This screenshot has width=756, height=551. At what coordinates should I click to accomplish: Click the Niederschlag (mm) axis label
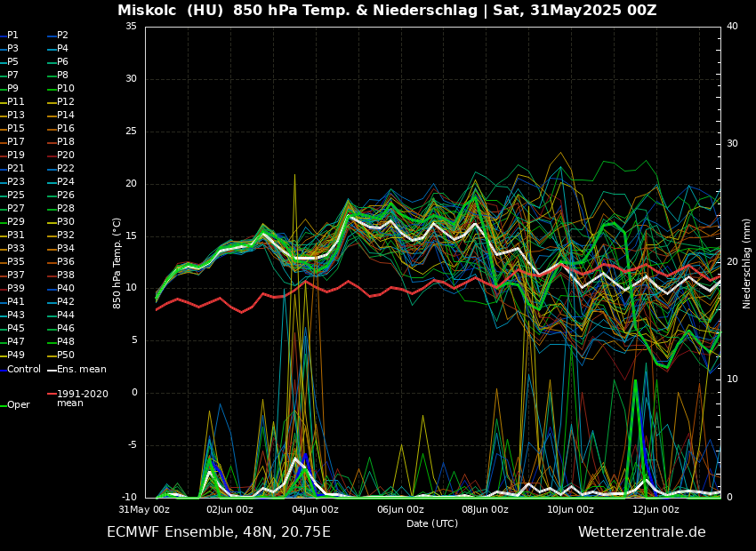tap(747, 263)
